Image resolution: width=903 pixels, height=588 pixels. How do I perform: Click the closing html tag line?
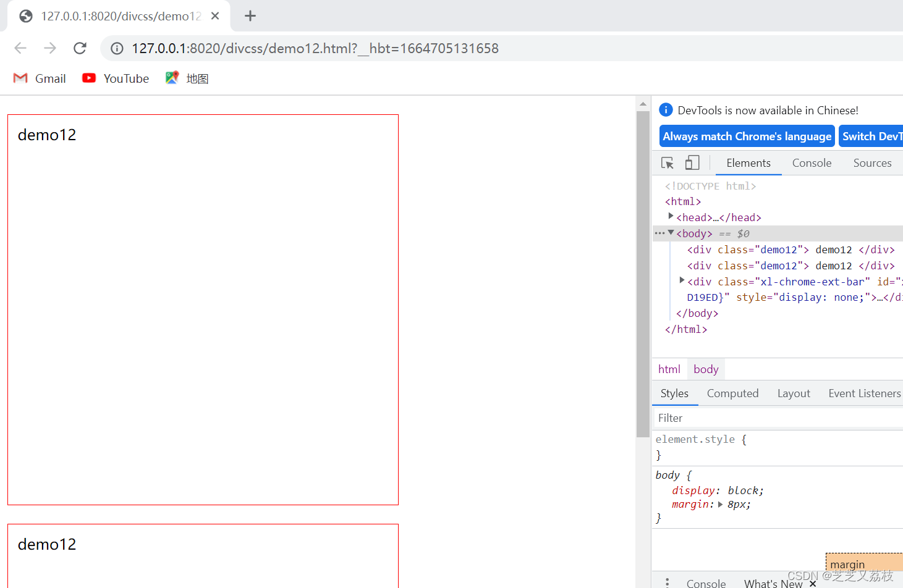[x=686, y=329]
